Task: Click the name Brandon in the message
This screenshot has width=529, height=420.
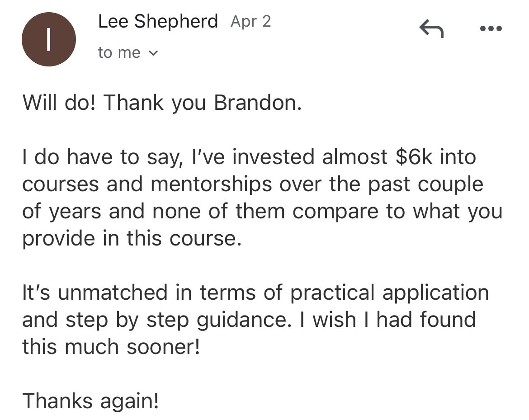Action: click(x=257, y=103)
